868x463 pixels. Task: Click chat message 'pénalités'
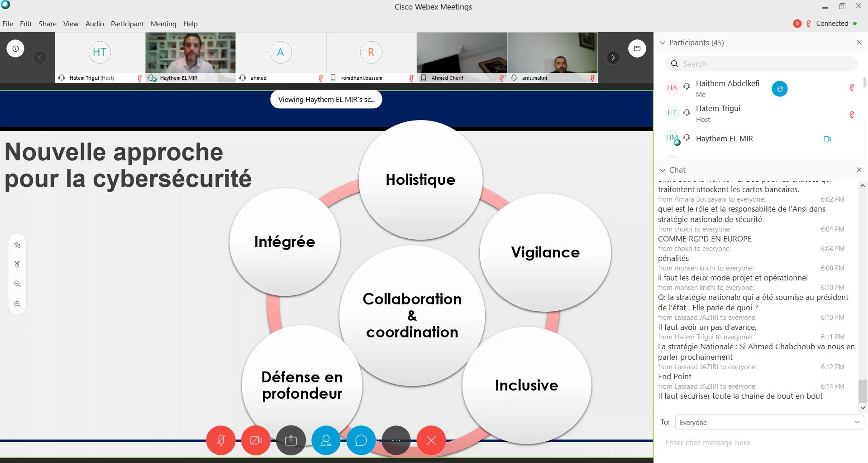673,258
